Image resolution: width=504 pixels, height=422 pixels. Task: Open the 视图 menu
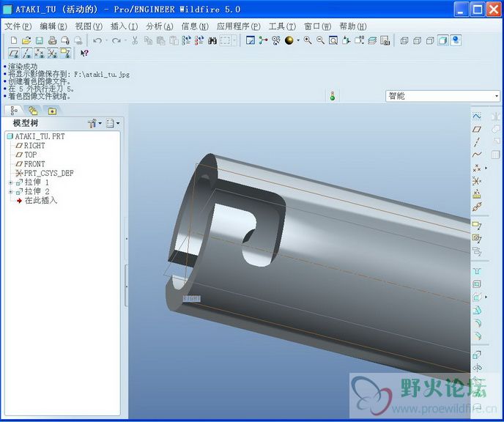[89, 26]
